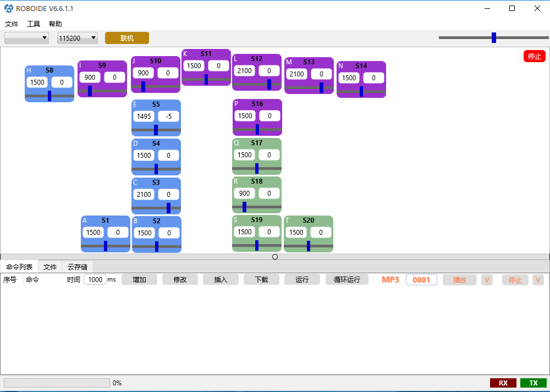Click the MP3 track number field 0001
The height and width of the screenshot is (392, 550).
pos(421,280)
